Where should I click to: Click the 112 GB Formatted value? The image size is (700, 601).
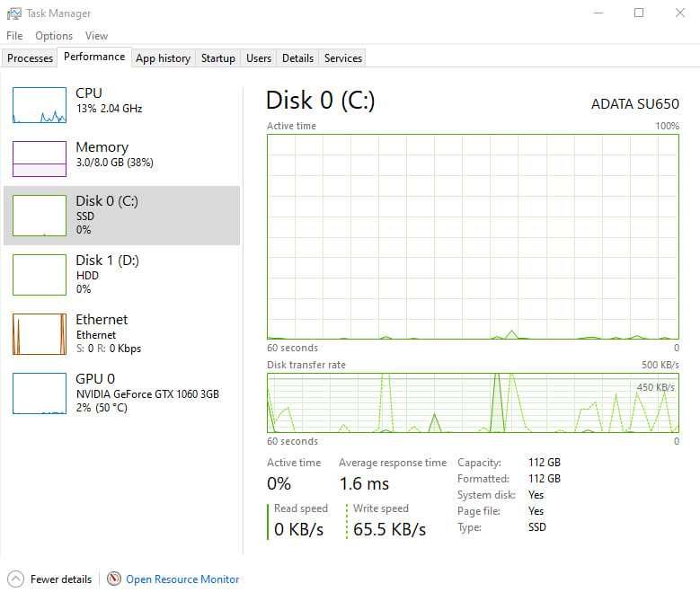[x=545, y=479]
